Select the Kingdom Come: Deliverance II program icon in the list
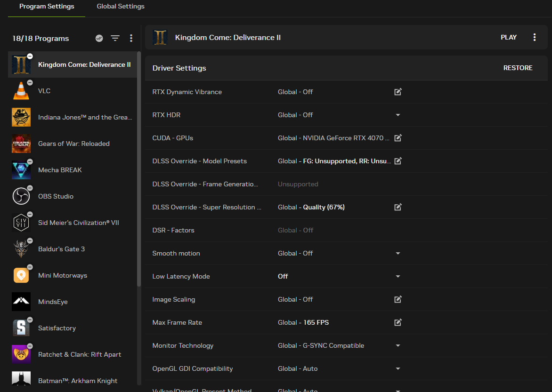This screenshot has height=392, width=552. point(21,65)
